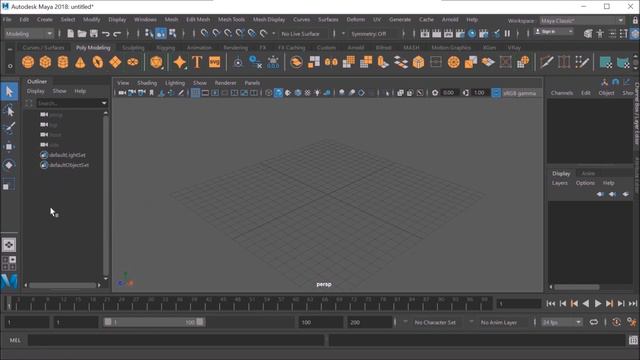Click the time range slider bar
Image resolution: width=640 pixels, height=360 pixels.
[154, 322]
